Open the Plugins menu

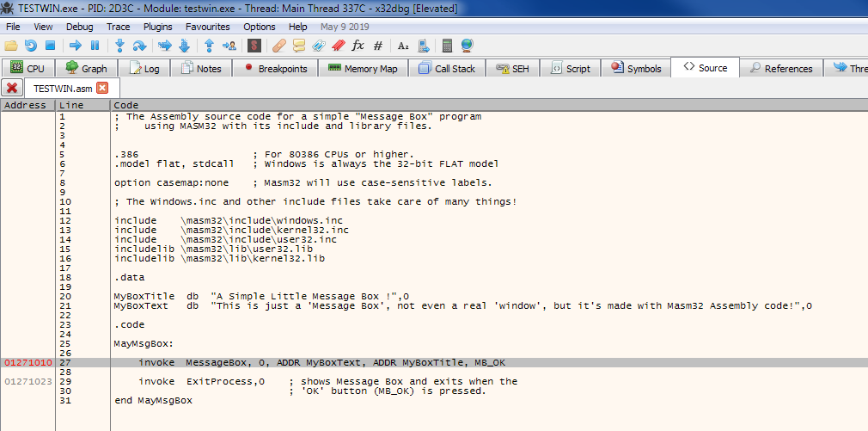[x=158, y=27]
